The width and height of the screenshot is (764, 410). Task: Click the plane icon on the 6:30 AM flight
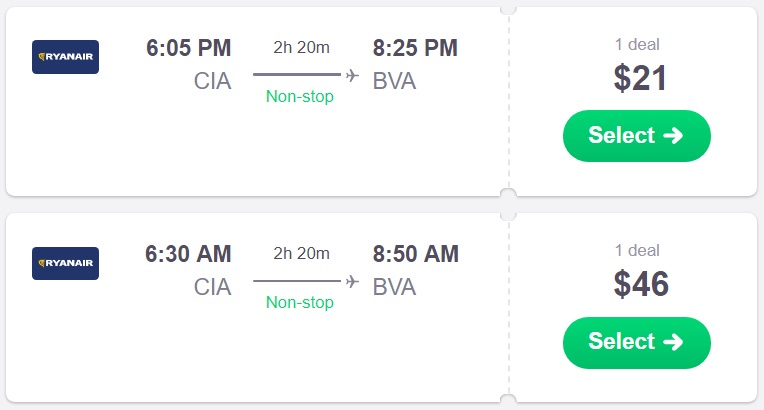tap(352, 281)
